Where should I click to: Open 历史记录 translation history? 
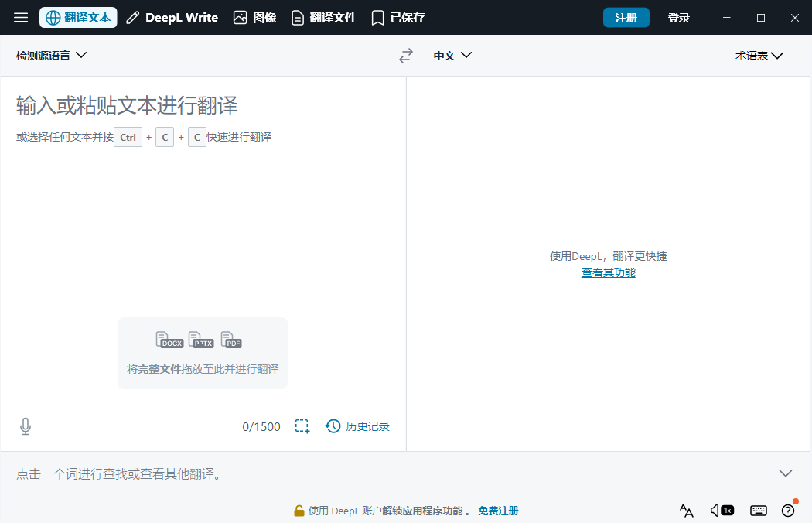pyautogui.click(x=357, y=426)
